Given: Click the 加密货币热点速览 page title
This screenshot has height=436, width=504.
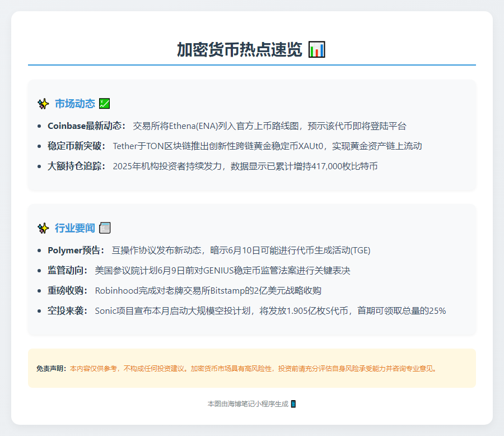Looking at the screenshot, I should pos(240,49).
